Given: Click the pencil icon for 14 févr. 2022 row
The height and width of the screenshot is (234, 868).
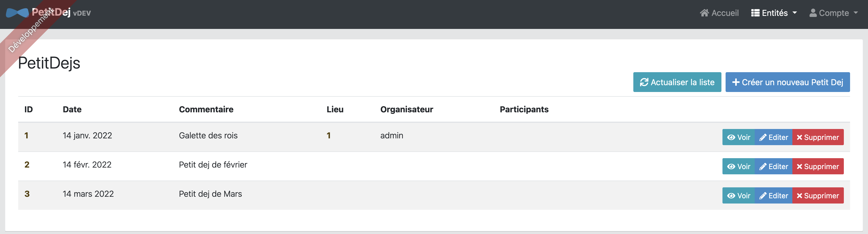Looking at the screenshot, I should (x=762, y=167).
